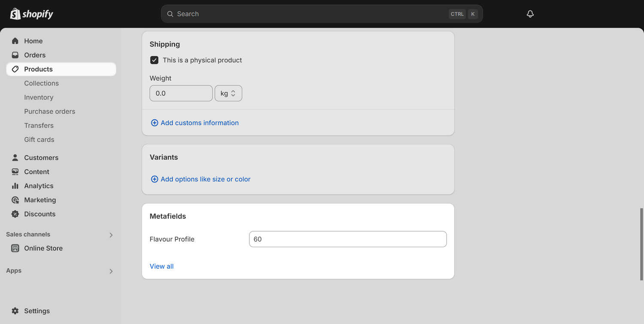The height and width of the screenshot is (324, 644).
Task: Click the search magnifier icon
Action: [x=170, y=14]
